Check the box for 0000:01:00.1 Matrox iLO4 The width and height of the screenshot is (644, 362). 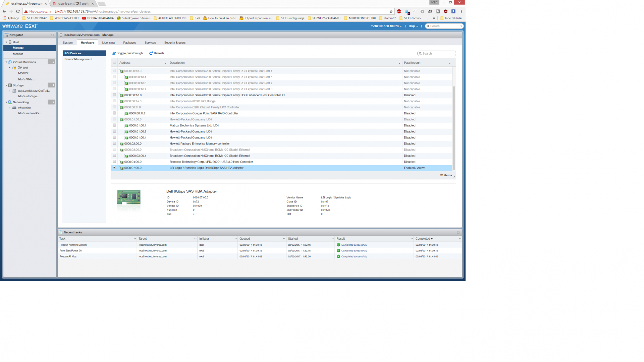click(x=114, y=125)
